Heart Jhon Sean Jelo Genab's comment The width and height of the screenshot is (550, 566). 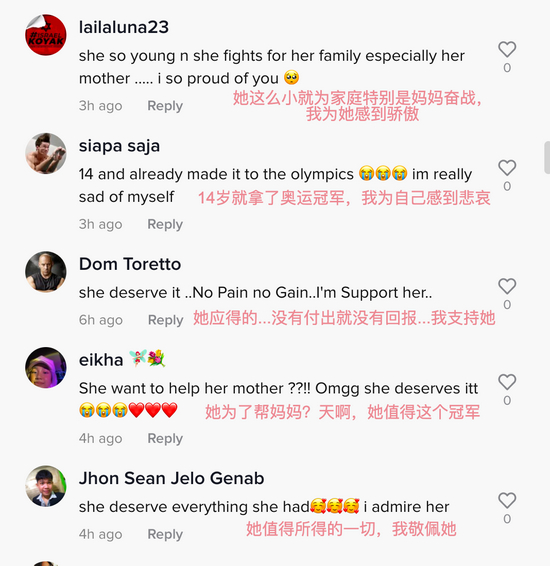point(507,500)
